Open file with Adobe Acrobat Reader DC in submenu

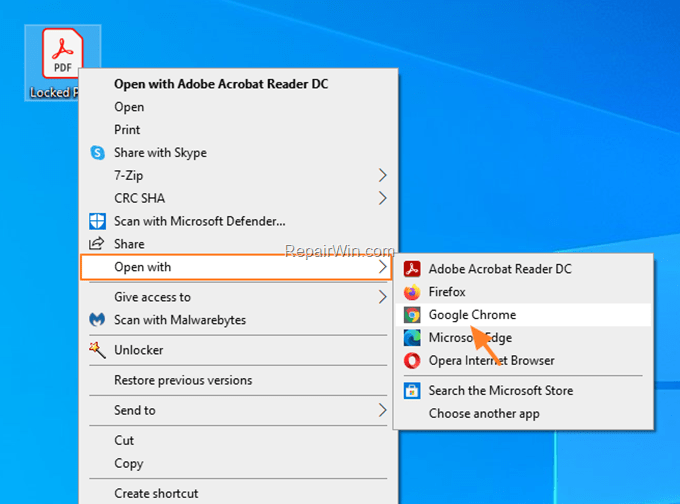tap(523, 269)
